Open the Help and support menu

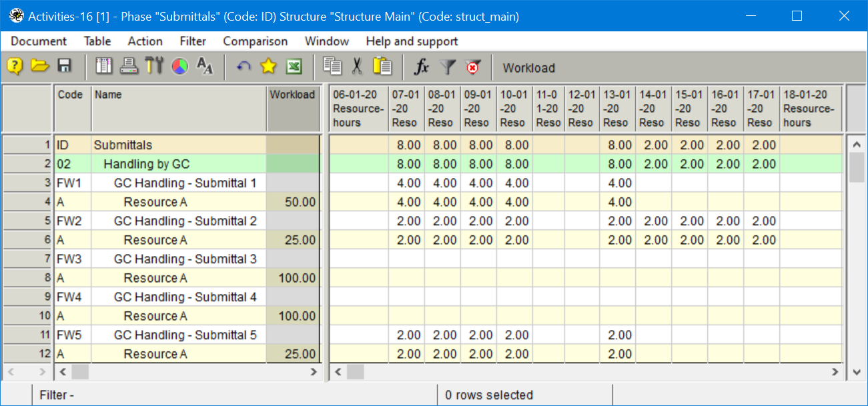(x=412, y=41)
